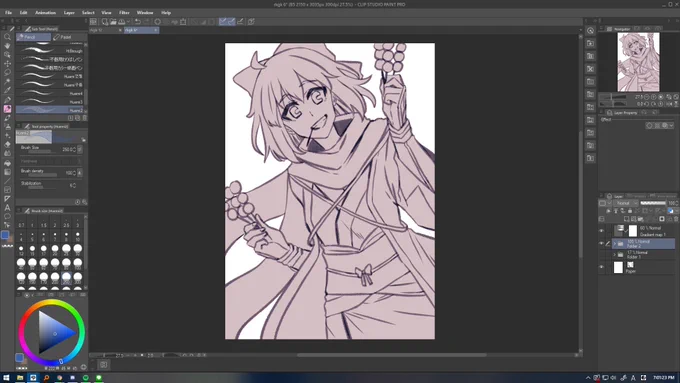Screen dimensions: 680x383
Task: Open the Layer menu
Action: [69, 13]
